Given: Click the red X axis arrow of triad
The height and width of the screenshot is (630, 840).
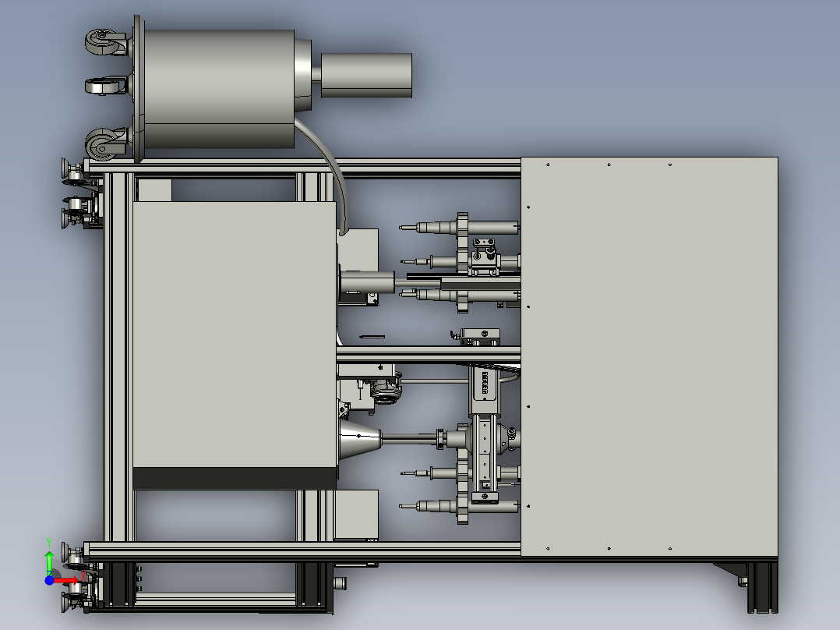Looking at the screenshot, I should (x=66, y=581).
